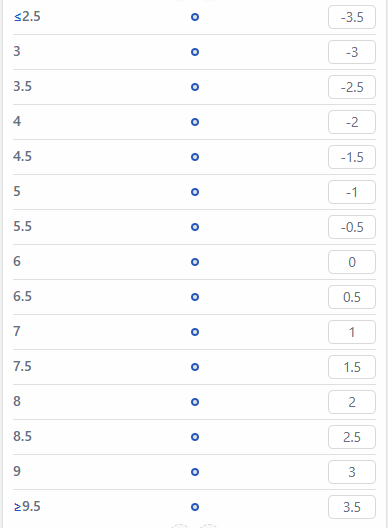Click the score field showing 1.5
The width and height of the screenshot is (388, 528).
[x=352, y=367]
